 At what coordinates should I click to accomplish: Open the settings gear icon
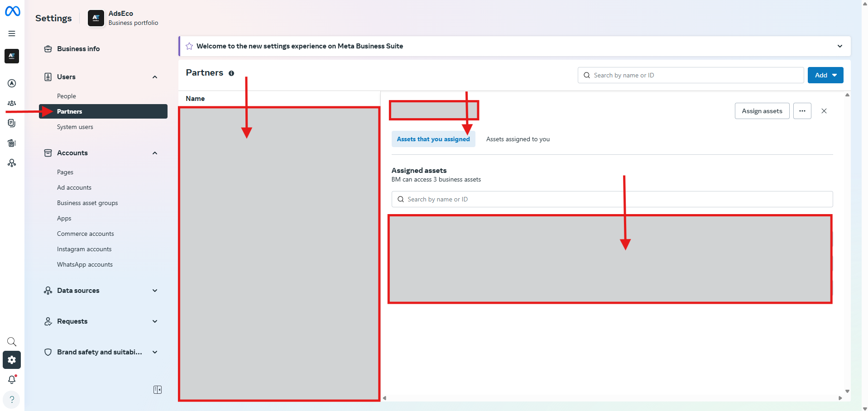[12, 360]
